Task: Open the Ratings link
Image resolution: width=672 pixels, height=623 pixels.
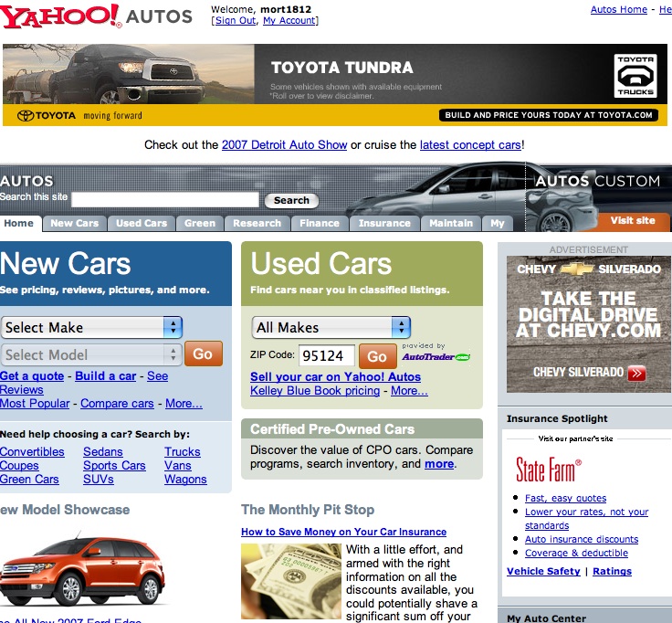Action: coord(612,572)
